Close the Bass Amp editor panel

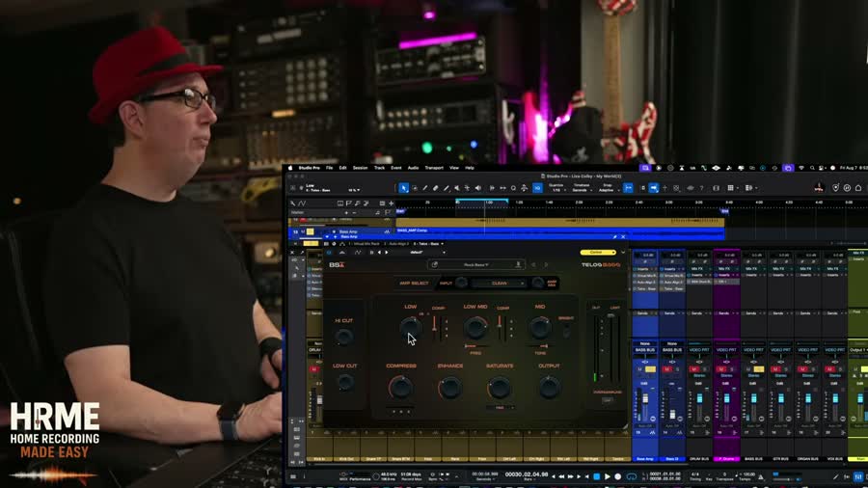point(623,237)
